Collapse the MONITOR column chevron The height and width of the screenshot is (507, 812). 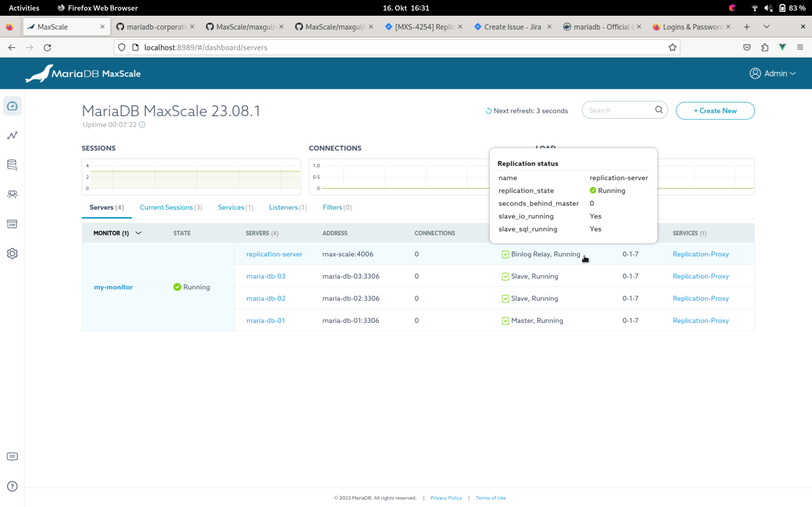click(138, 233)
